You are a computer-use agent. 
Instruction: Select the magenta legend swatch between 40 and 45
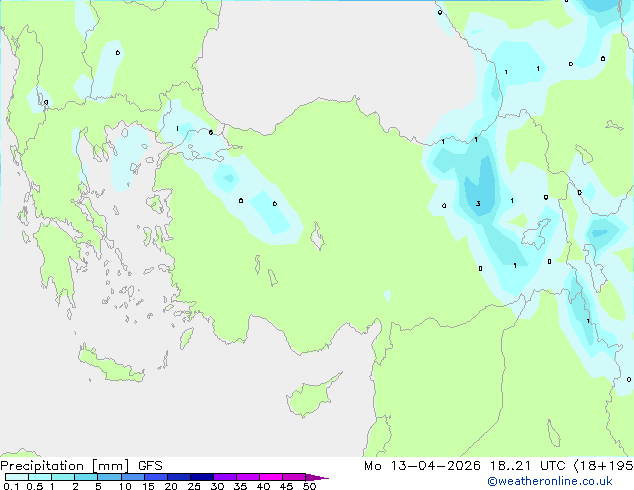[x=271, y=477]
